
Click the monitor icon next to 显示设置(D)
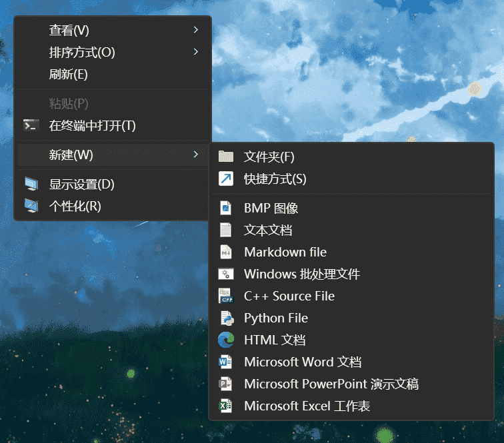[31, 184]
